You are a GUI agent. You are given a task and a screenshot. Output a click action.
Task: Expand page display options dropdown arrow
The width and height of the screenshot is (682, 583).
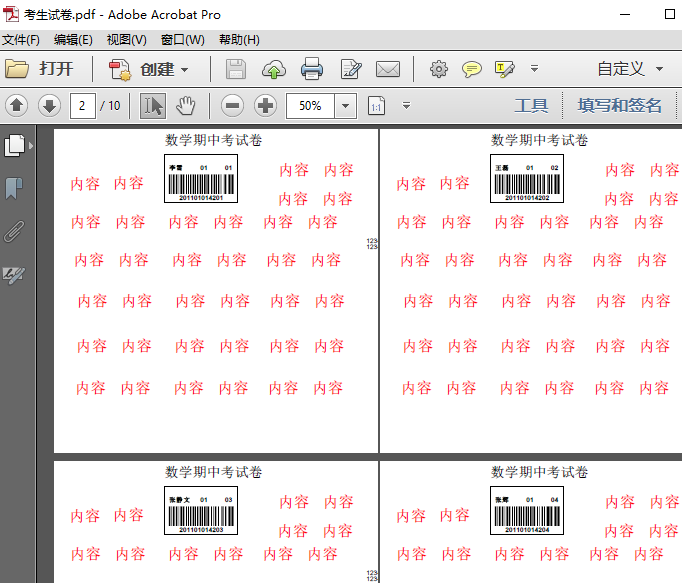406,105
